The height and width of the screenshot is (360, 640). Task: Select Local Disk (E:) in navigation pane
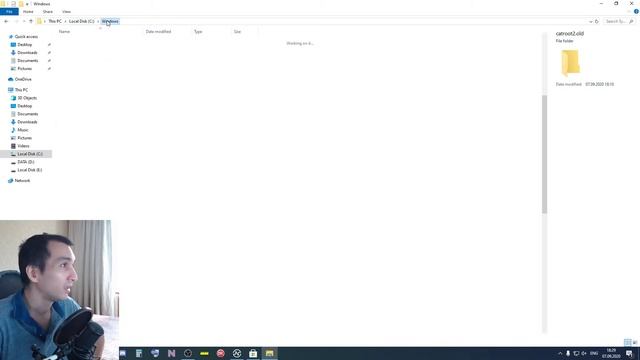[x=29, y=170]
